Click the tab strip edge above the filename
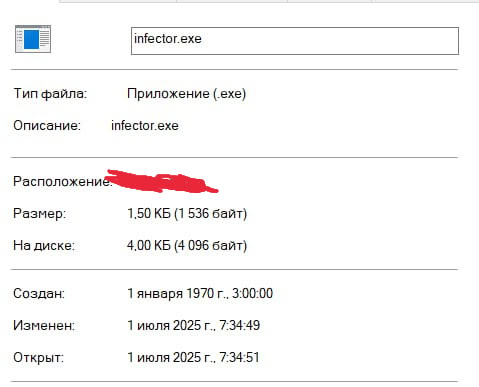Screen dimensions: 479x387 point(269,1)
